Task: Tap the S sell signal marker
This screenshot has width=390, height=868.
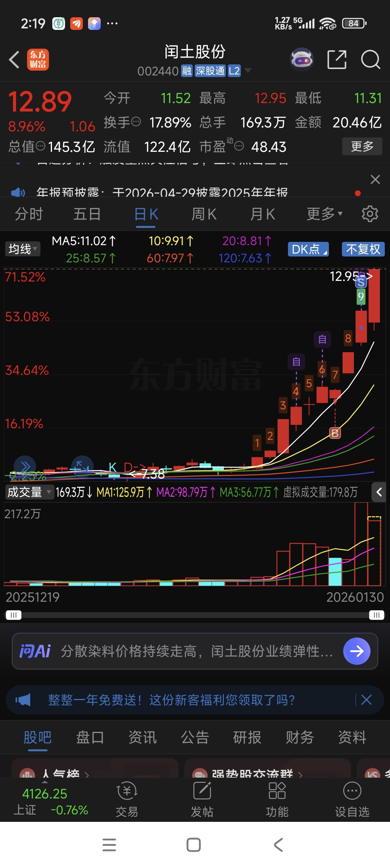Action: (x=361, y=283)
